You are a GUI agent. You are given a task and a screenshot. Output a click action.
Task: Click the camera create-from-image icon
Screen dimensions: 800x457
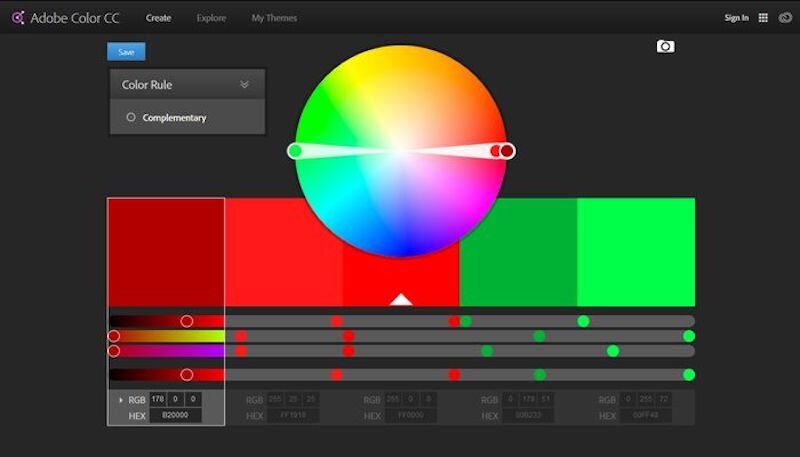click(x=665, y=46)
